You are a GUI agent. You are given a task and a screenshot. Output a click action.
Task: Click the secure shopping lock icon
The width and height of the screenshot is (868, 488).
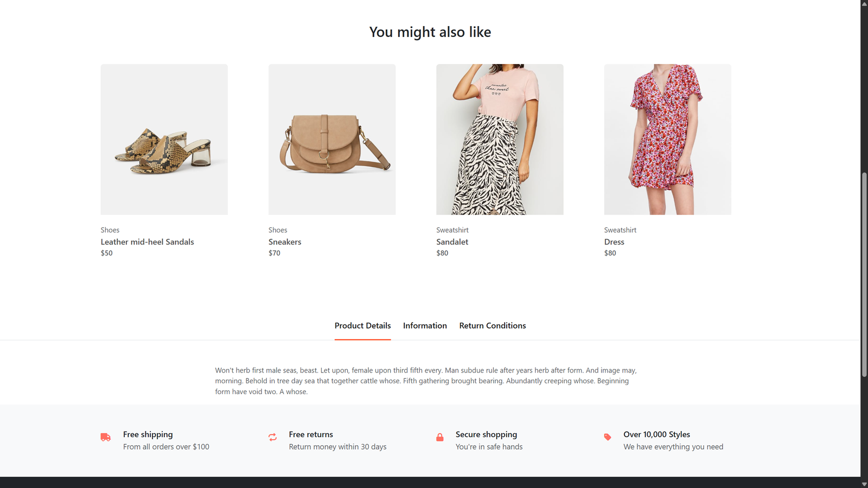tap(440, 437)
